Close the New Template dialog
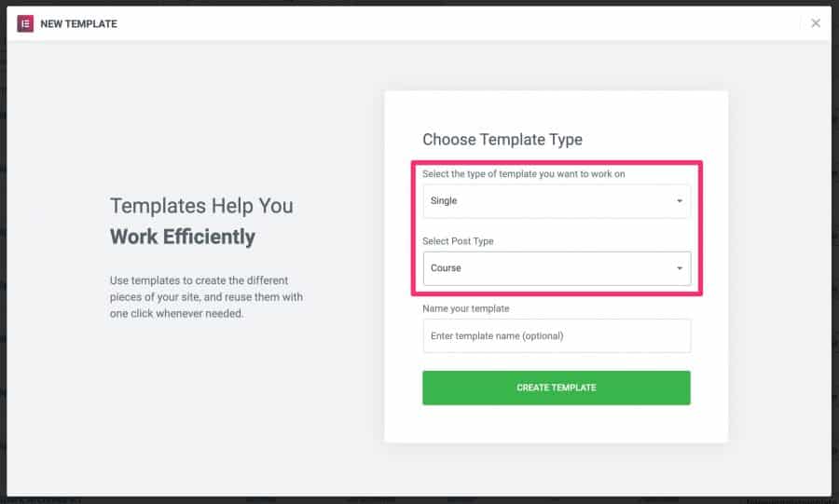Viewport: 839px width, 504px height. coord(816,23)
